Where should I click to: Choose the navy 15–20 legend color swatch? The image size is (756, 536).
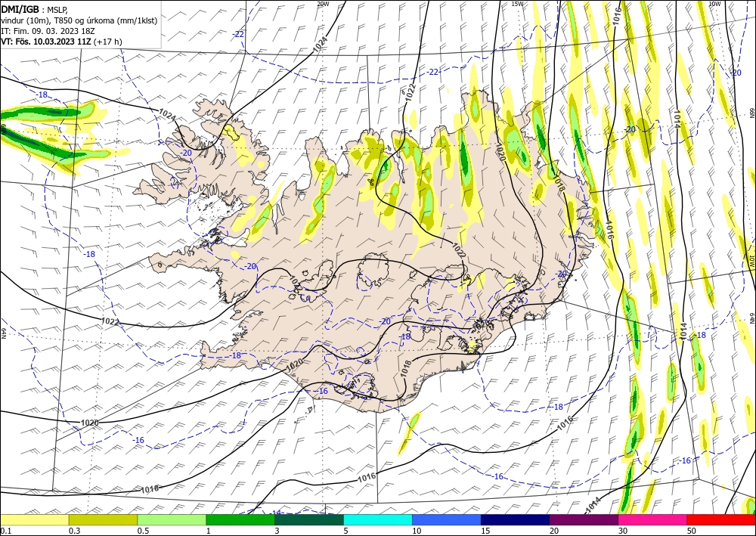[x=515, y=519]
